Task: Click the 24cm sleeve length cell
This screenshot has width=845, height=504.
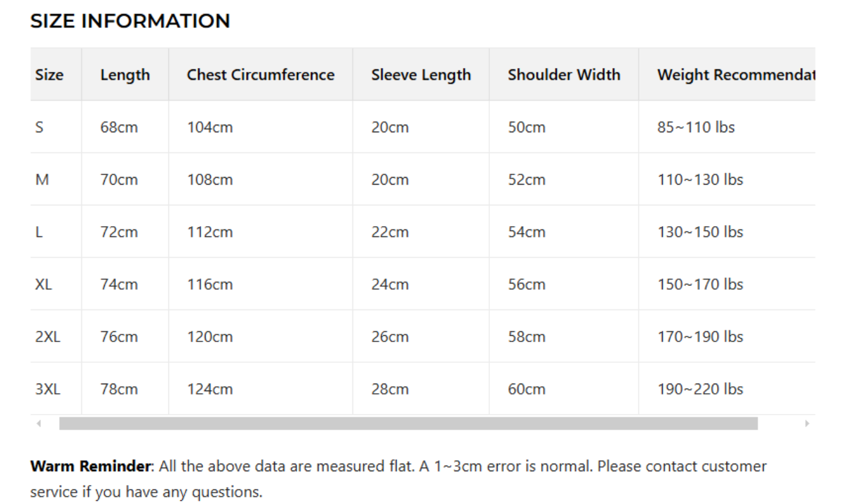Action: click(x=390, y=284)
